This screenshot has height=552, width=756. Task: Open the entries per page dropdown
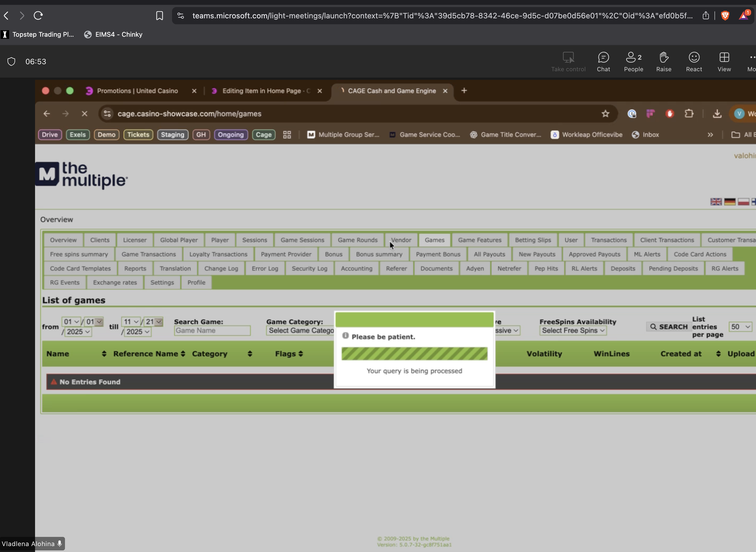point(740,327)
